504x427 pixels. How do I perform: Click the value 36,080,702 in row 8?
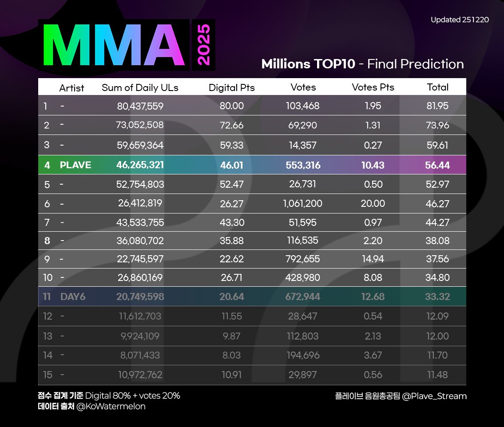point(140,241)
